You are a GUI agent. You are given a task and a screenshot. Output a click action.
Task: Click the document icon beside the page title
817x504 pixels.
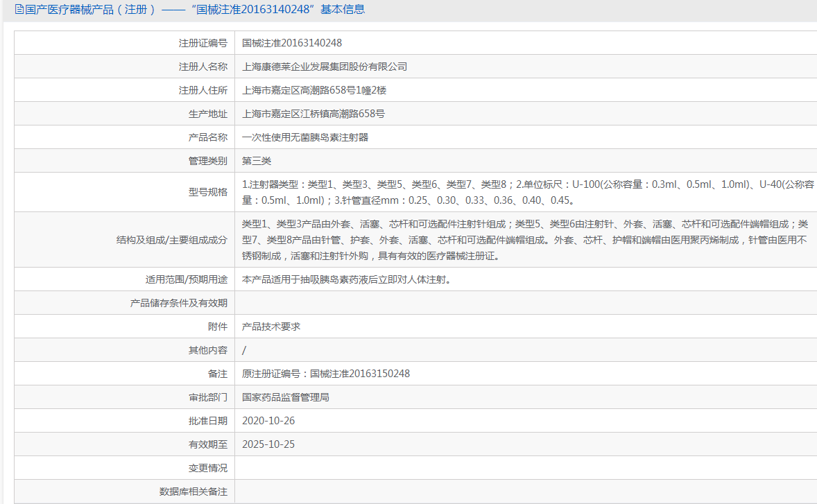tap(19, 10)
